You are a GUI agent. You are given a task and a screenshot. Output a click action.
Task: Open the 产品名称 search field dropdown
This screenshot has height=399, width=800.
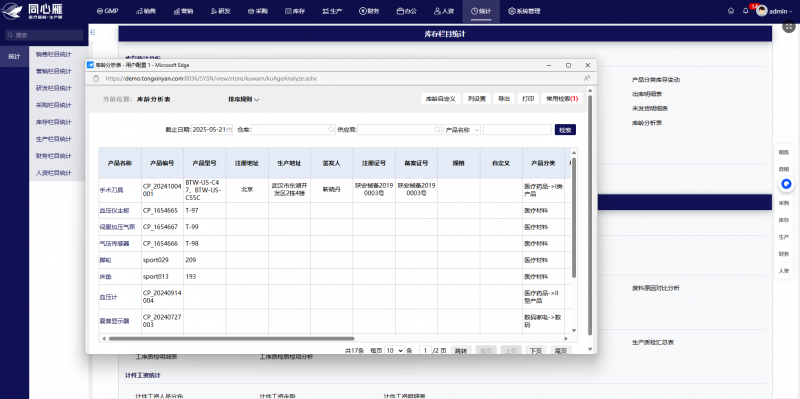pos(462,130)
